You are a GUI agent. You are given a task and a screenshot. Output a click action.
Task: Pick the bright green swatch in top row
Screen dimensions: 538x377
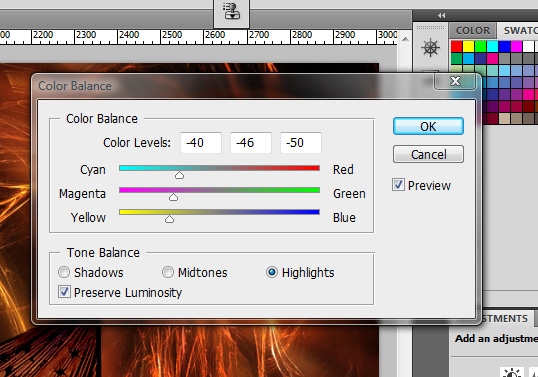tap(480, 46)
